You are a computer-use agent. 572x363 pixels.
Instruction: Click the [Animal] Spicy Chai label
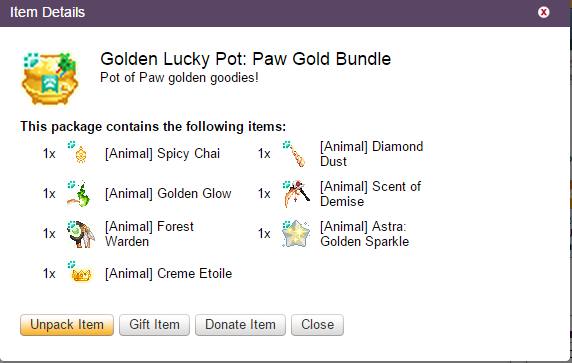[162, 154]
